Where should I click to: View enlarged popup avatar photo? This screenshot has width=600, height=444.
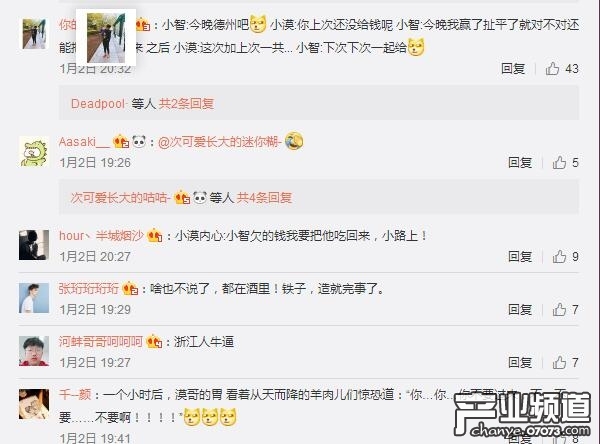coord(106,38)
